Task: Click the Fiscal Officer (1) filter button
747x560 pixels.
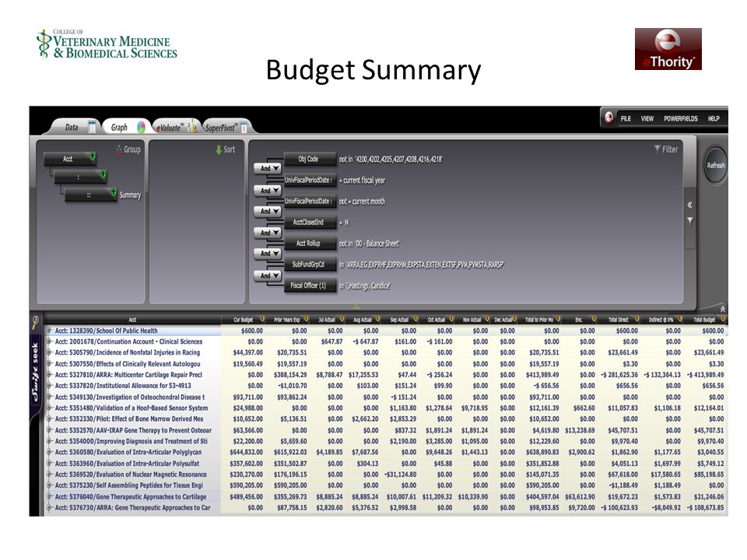Action: click(310, 285)
